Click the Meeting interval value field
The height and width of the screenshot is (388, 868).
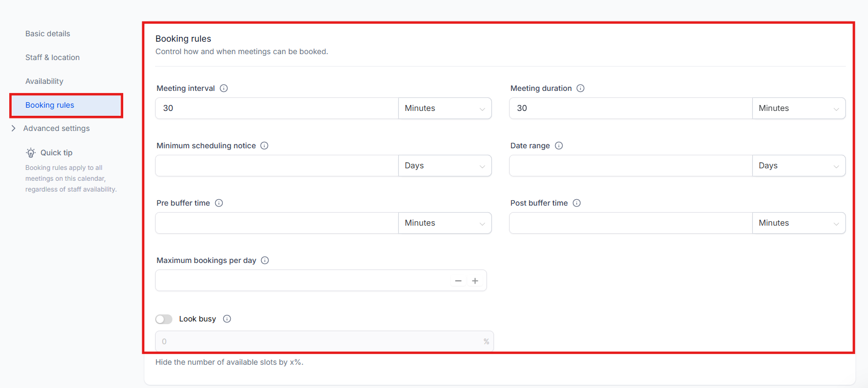point(277,108)
